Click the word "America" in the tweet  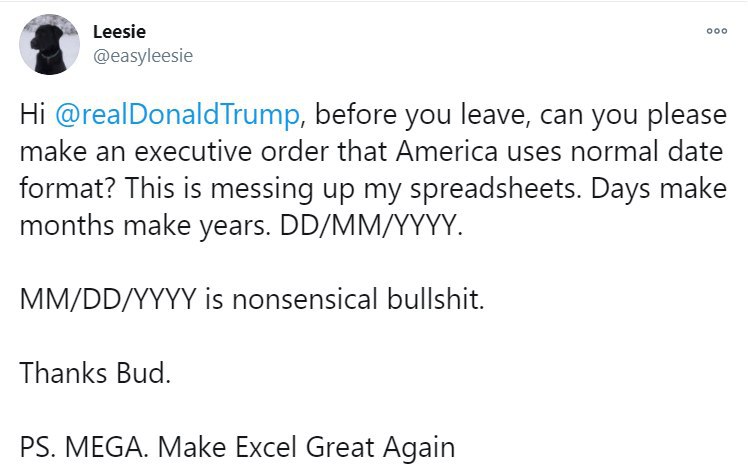tap(447, 152)
